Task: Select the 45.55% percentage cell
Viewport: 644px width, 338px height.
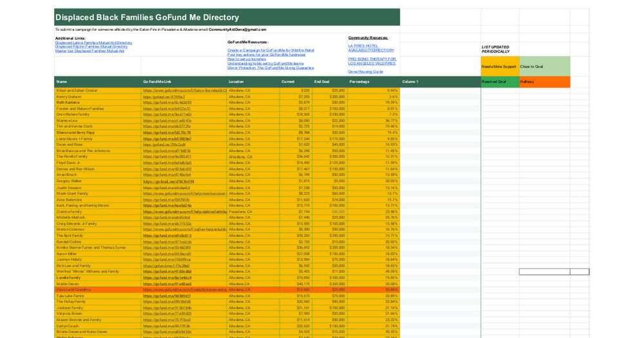Action: click(x=374, y=332)
